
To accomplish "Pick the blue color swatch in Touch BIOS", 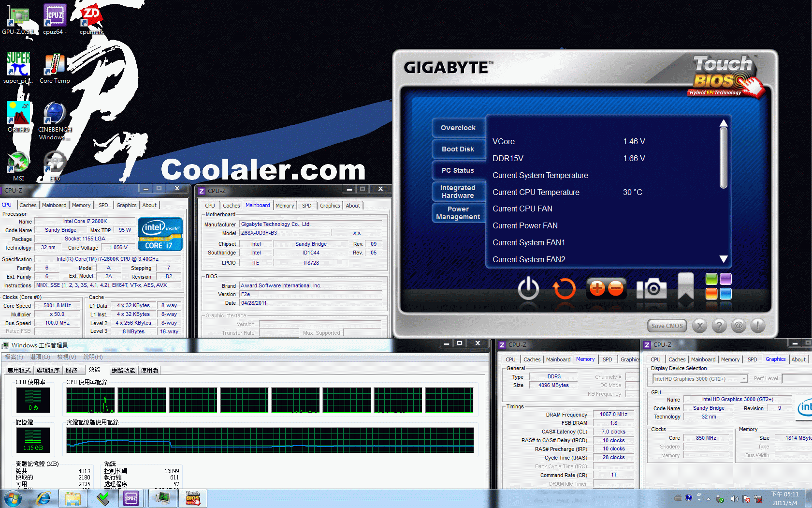I will click(726, 294).
